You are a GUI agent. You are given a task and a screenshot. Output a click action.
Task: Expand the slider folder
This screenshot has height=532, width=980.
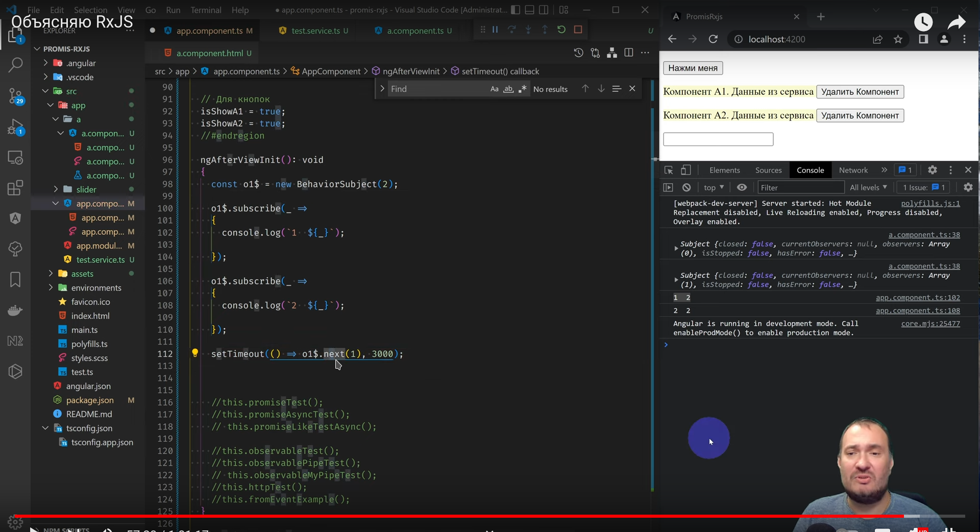56,189
